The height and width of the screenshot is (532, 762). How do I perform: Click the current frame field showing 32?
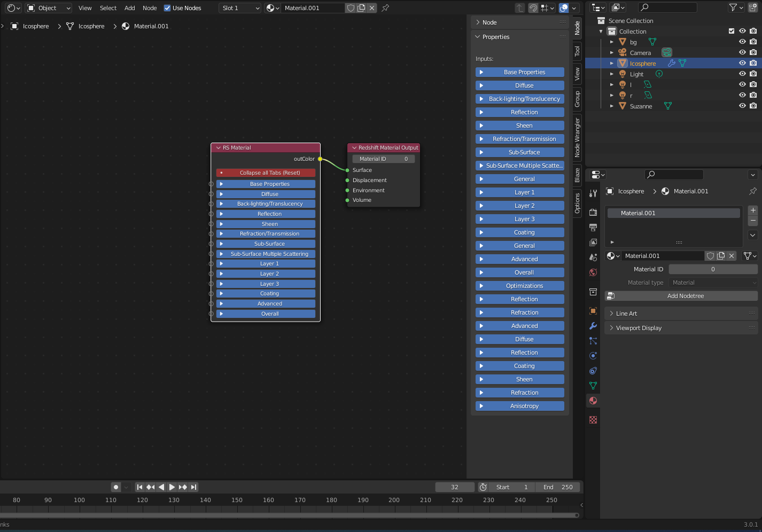[455, 487]
